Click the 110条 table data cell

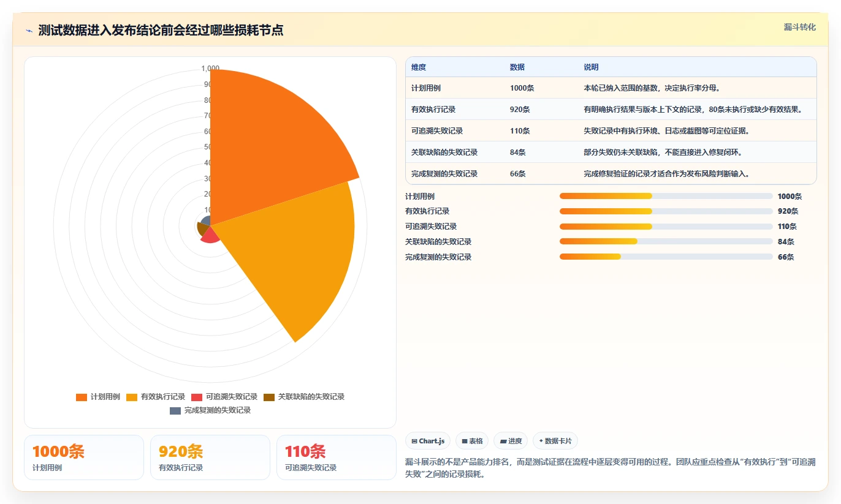[520, 131]
